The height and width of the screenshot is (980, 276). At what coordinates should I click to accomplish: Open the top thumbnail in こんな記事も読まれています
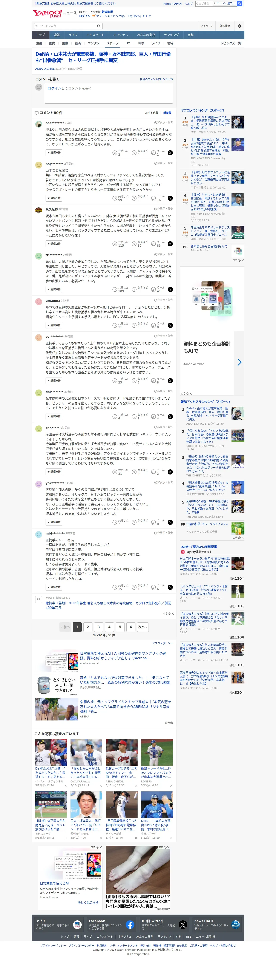[x=51, y=753]
